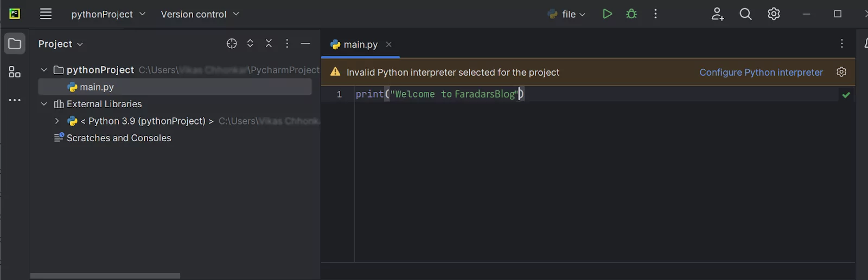The width and height of the screenshot is (868, 280).
Task: Open Code With Me user icon
Action: click(717, 14)
